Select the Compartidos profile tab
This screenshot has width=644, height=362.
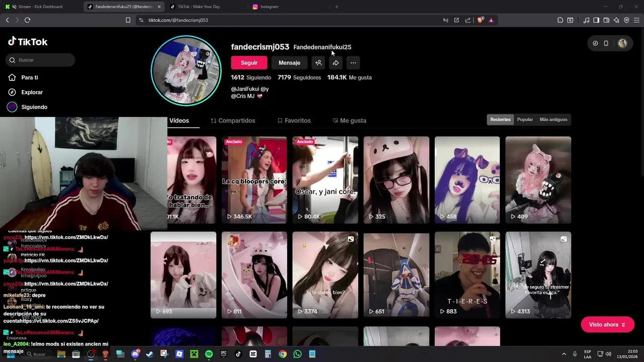tap(233, 121)
